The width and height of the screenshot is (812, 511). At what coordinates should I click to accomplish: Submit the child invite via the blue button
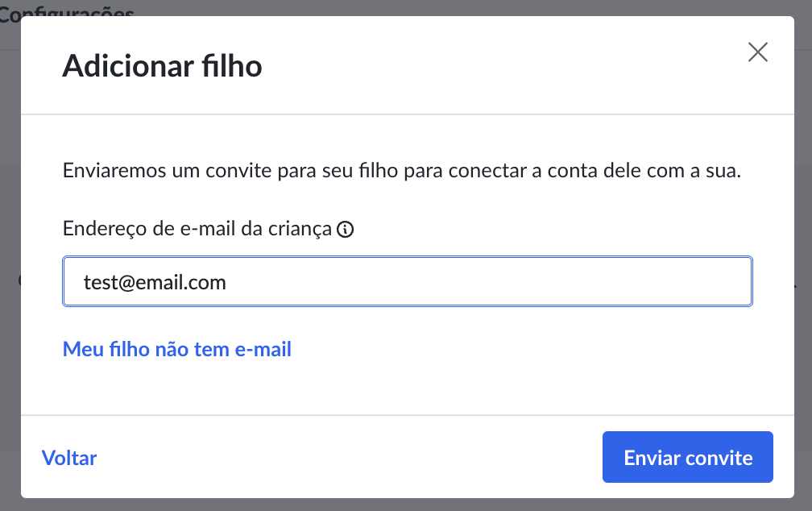coord(687,457)
